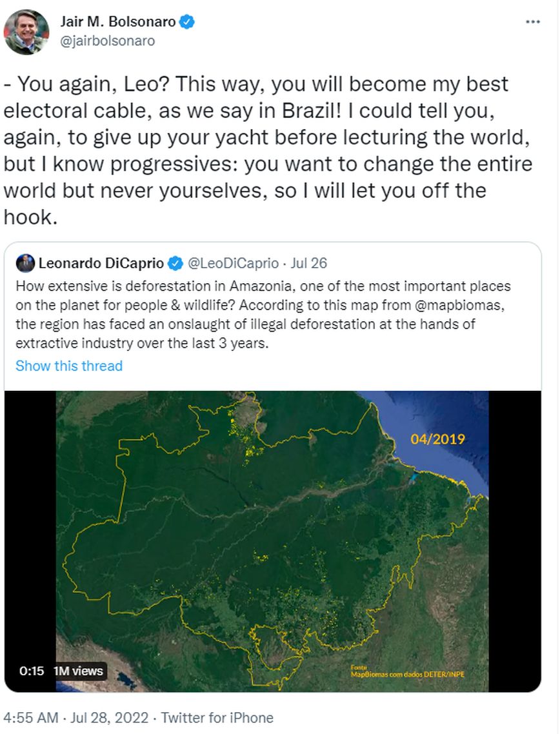
Task: Click Jair Bolsonaro's profile avatar
Action: point(26,32)
